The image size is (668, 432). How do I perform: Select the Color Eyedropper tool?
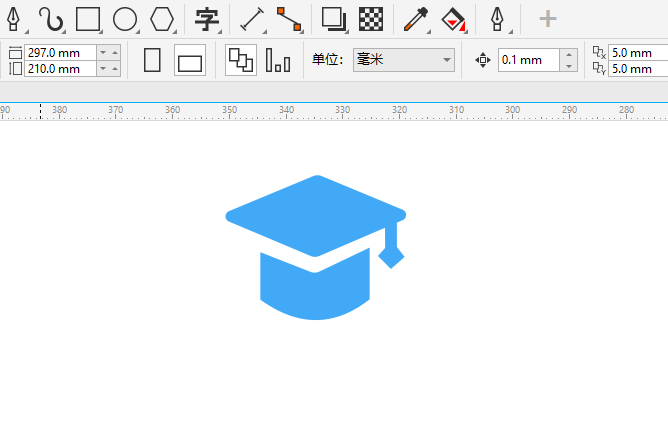click(415, 20)
